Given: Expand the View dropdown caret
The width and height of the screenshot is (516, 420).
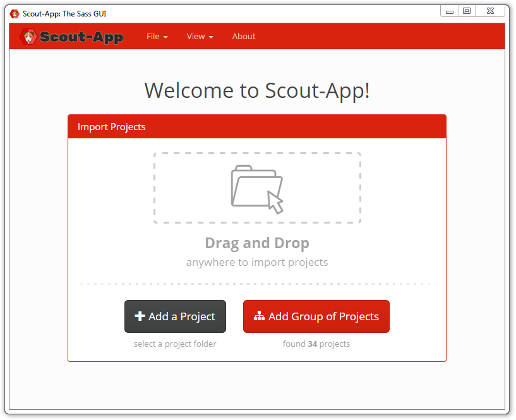Looking at the screenshot, I should click(x=211, y=37).
